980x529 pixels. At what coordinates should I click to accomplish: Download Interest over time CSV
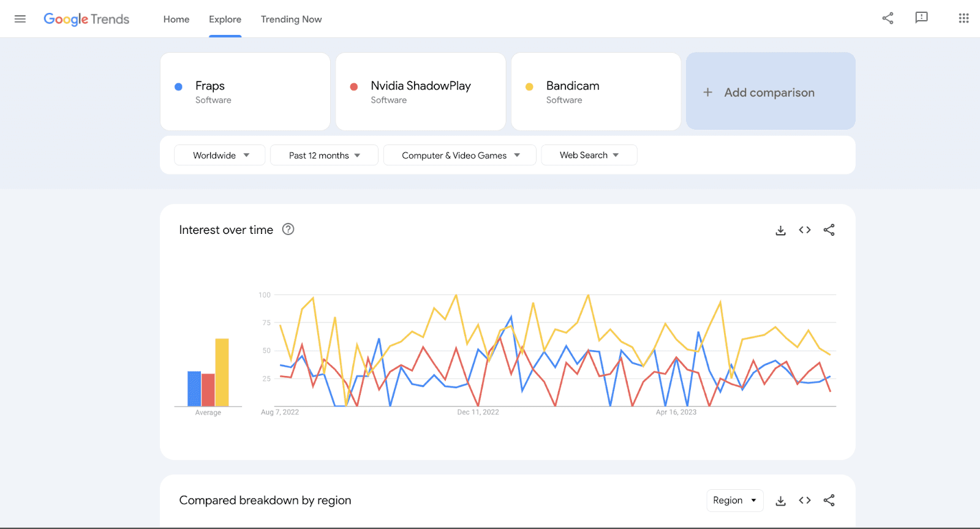[780, 230]
